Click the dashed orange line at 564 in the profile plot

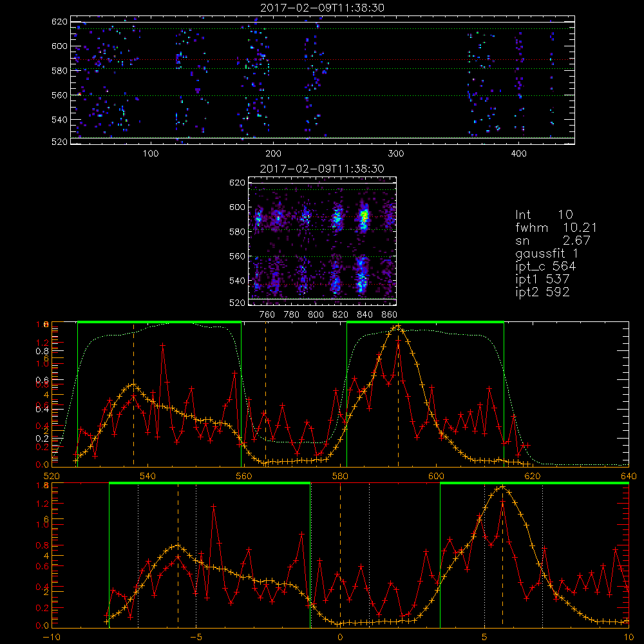[x=265, y=393]
